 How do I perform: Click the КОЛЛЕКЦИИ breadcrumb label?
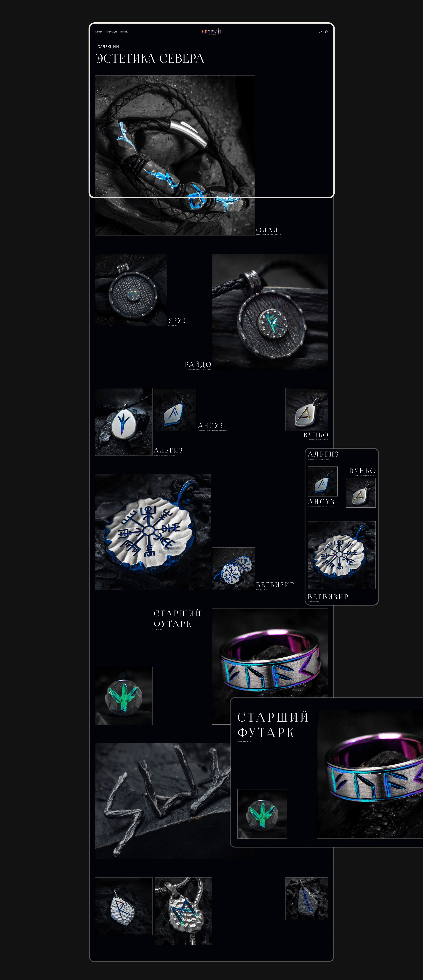click(x=107, y=46)
